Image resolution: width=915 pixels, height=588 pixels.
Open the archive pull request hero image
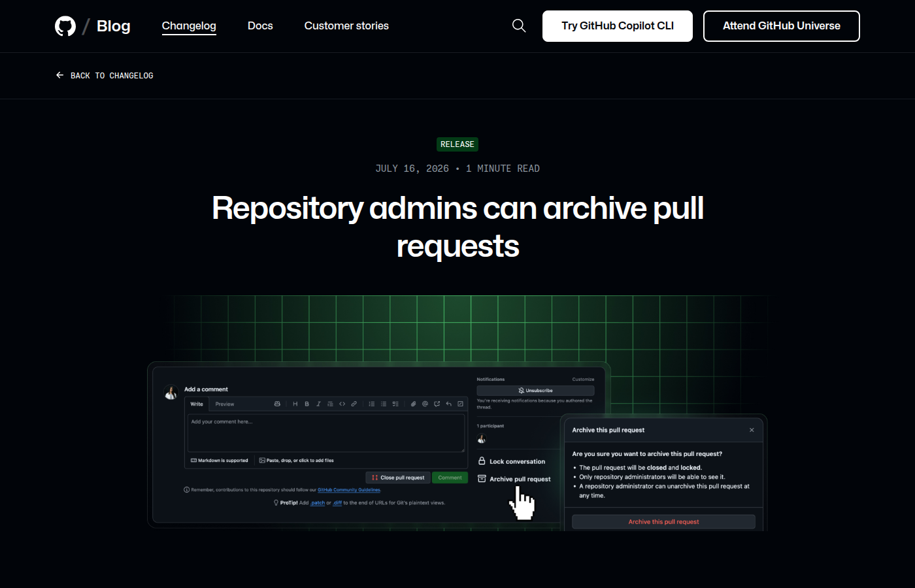coord(457,412)
